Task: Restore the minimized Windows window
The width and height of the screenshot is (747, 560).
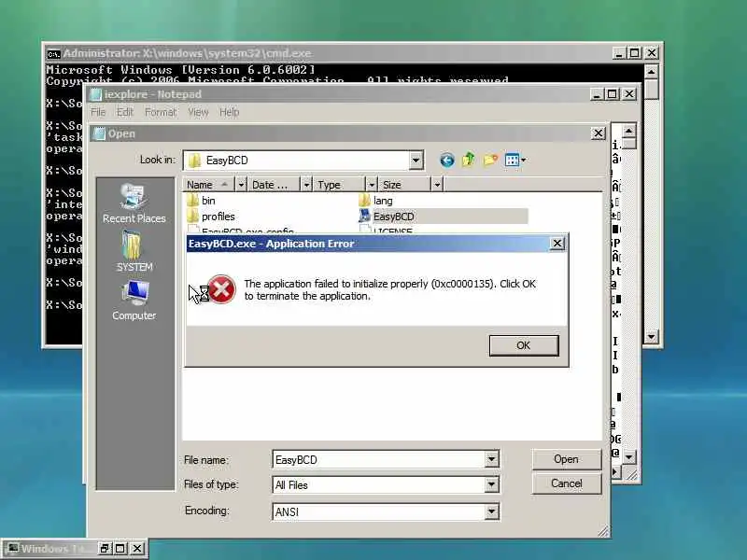Action: coord(105,548)
